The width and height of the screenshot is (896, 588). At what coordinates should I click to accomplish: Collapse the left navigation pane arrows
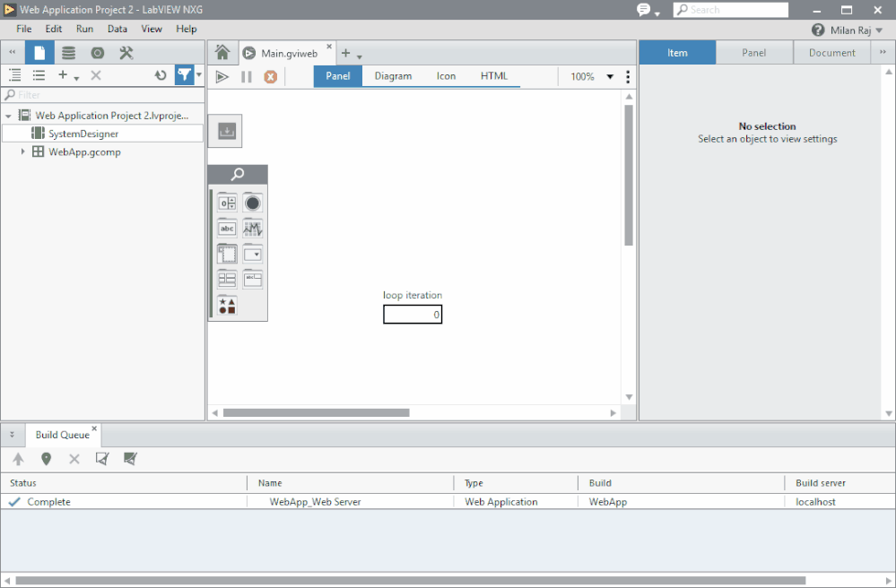[12, 53]
